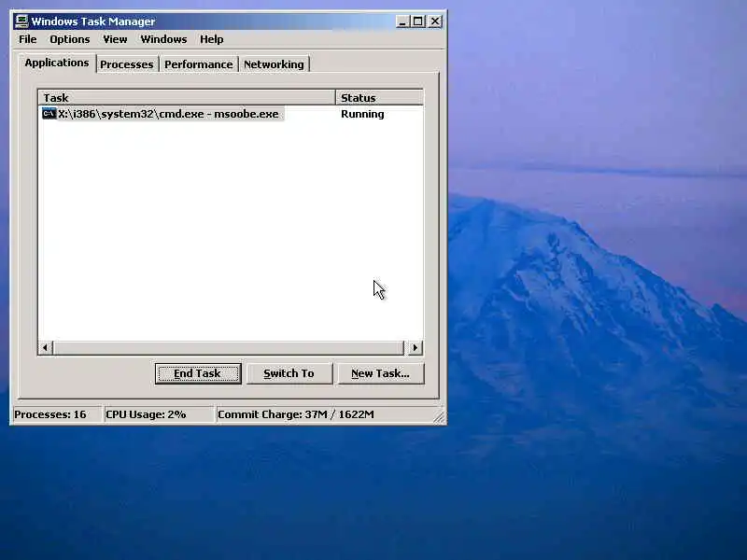Click the End Task button

click(x=198, y=374)
